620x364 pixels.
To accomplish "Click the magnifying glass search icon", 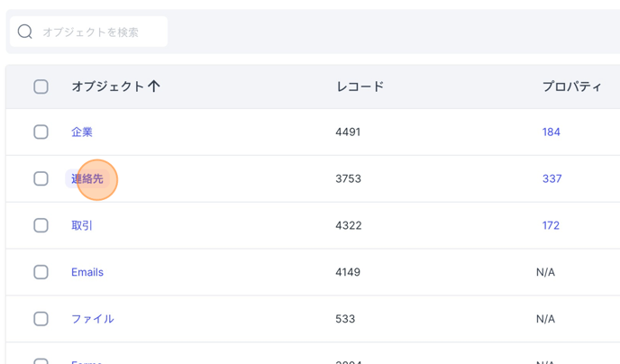I will point(25,32).
